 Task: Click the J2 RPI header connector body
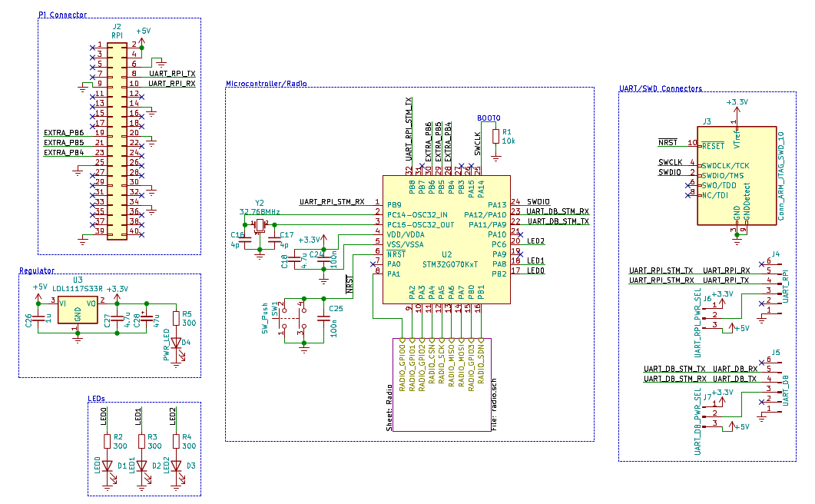pos(117,139)
